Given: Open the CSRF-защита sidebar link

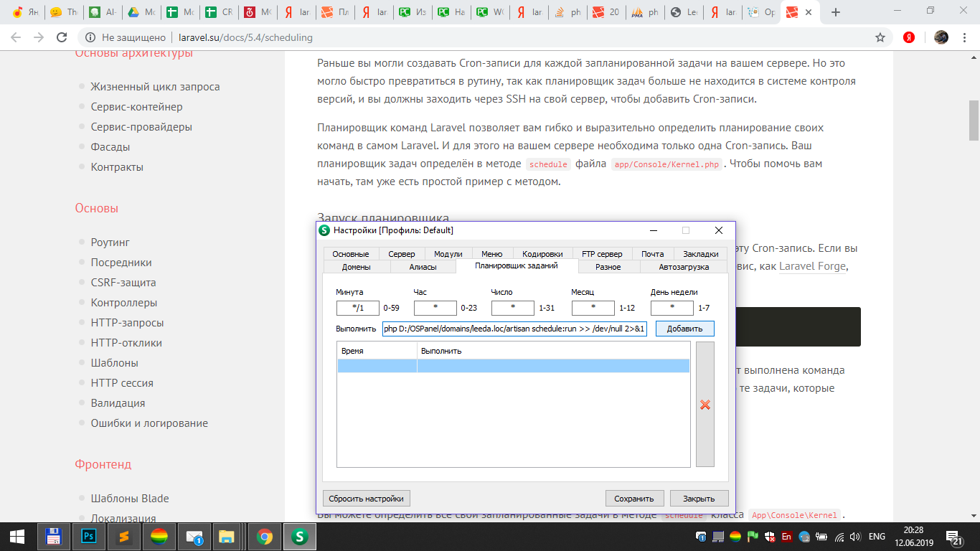Looking at the screenshot, I should [x=123, y=283].
